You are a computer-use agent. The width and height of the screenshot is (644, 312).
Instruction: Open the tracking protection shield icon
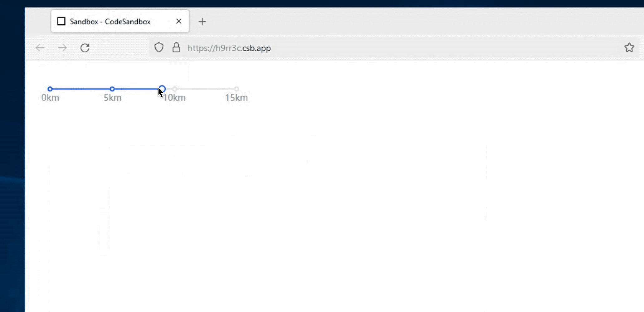coord(159,47)
